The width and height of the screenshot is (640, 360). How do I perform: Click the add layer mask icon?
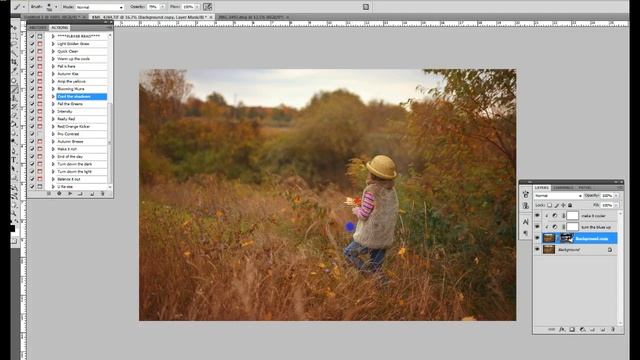(572, 329)
